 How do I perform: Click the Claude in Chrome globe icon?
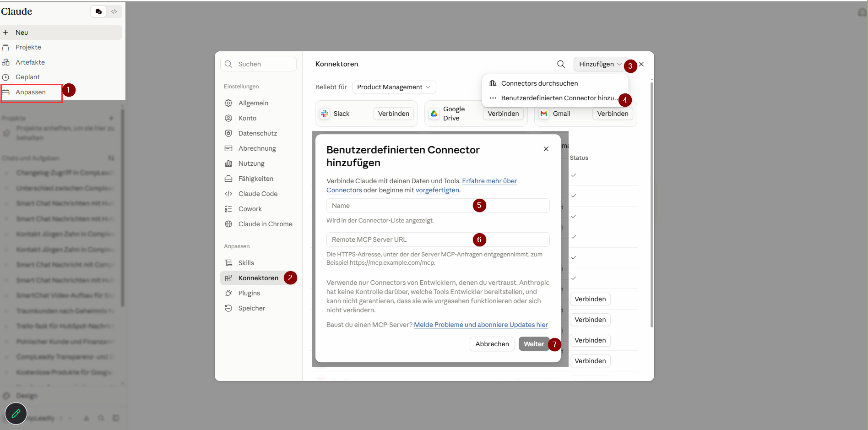228,224
